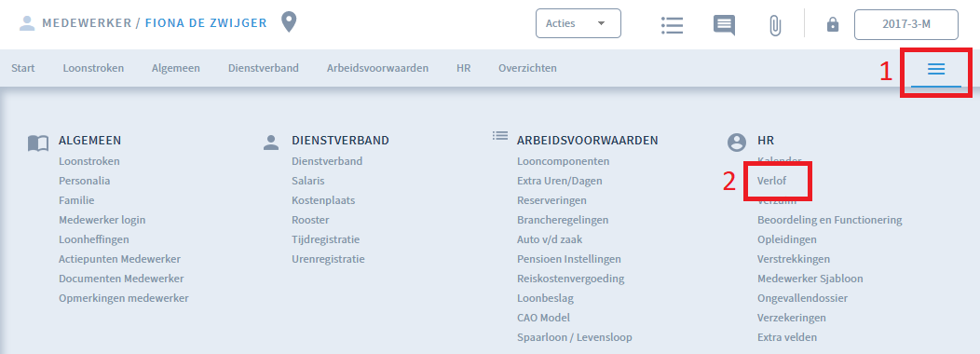Toggle the hamburger menu icon

coord(935,69)
